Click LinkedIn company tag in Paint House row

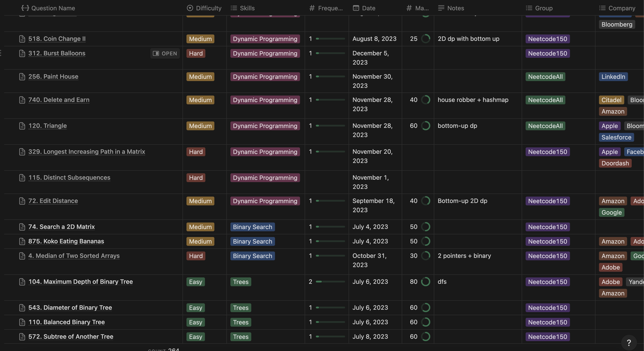coord(613,77)
